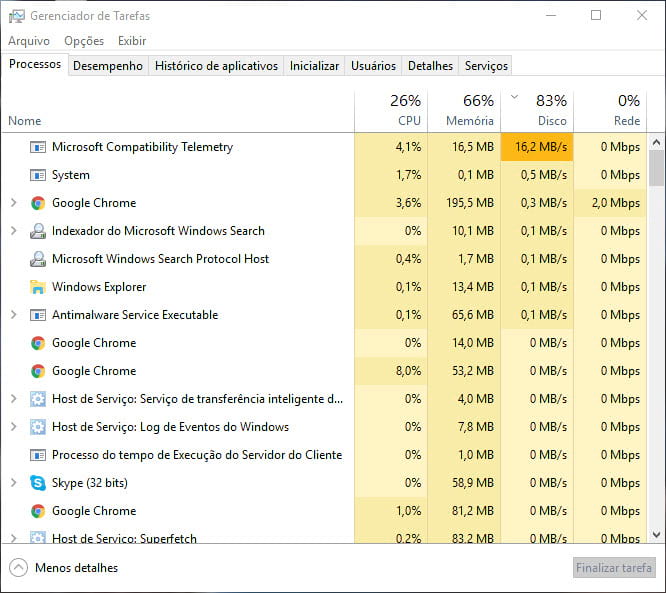The image size is (666, 593).
Task: Sort by the Memória column header
Action: (x=464, y=110)
